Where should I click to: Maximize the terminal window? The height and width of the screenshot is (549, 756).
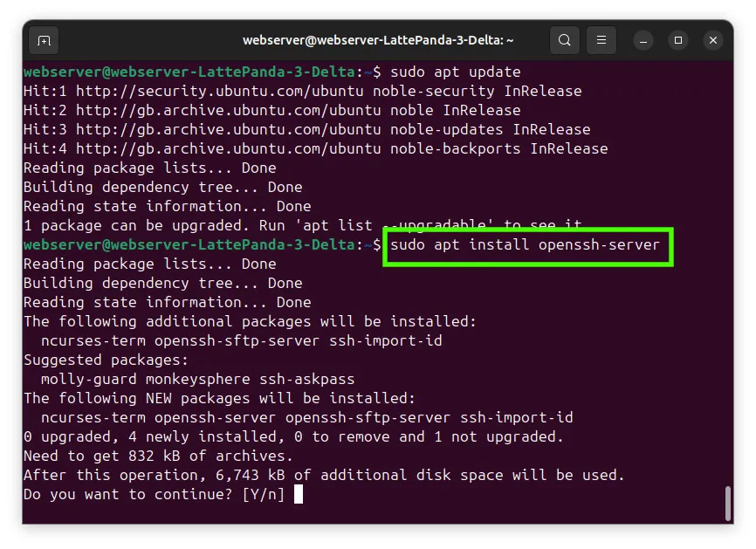click(x=678, y=40)
